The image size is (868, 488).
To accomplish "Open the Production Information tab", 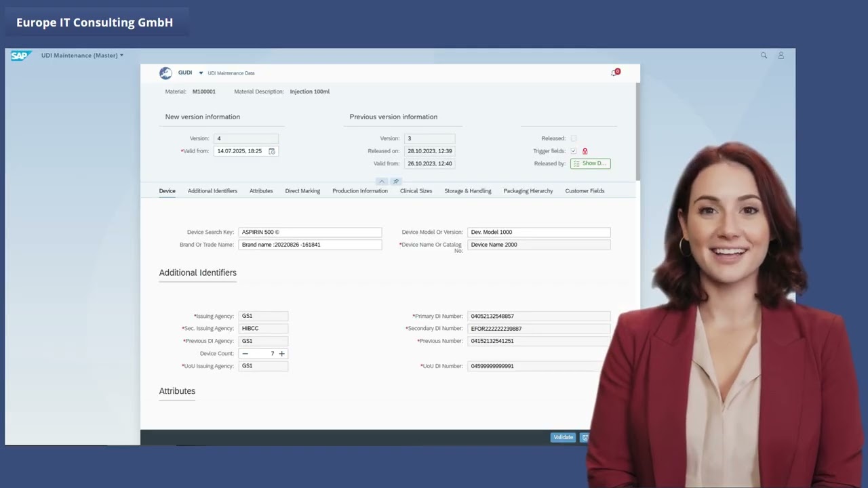I will 360,191.
